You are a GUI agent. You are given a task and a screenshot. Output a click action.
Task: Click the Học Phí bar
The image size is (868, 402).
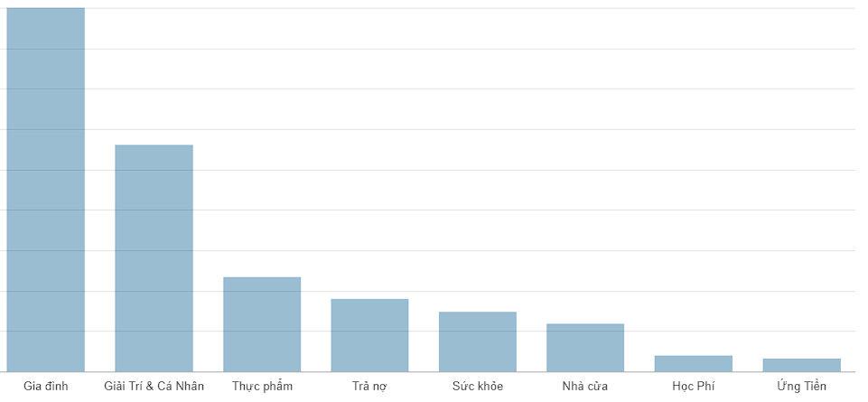point(693,364)
